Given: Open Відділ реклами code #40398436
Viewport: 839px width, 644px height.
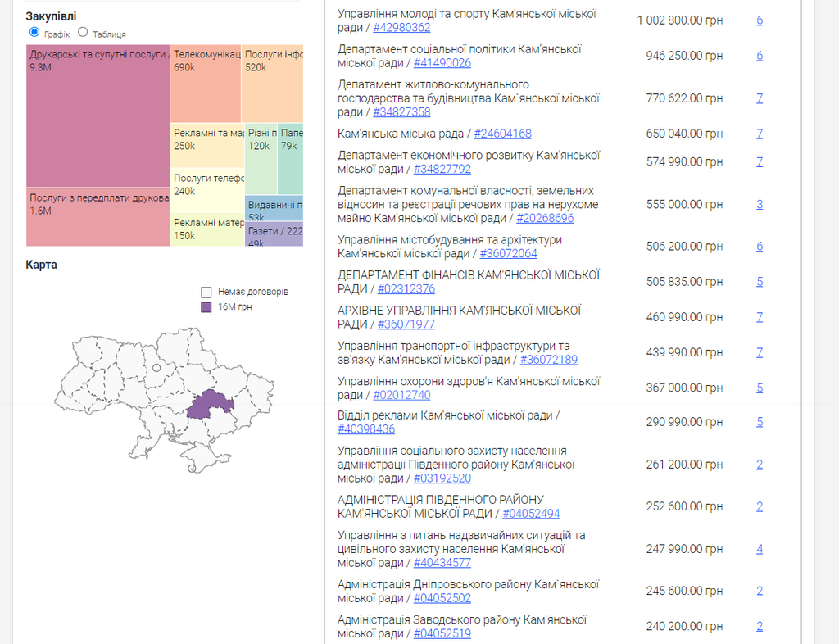Looking at the screenshot, I should tap(366, 429).
